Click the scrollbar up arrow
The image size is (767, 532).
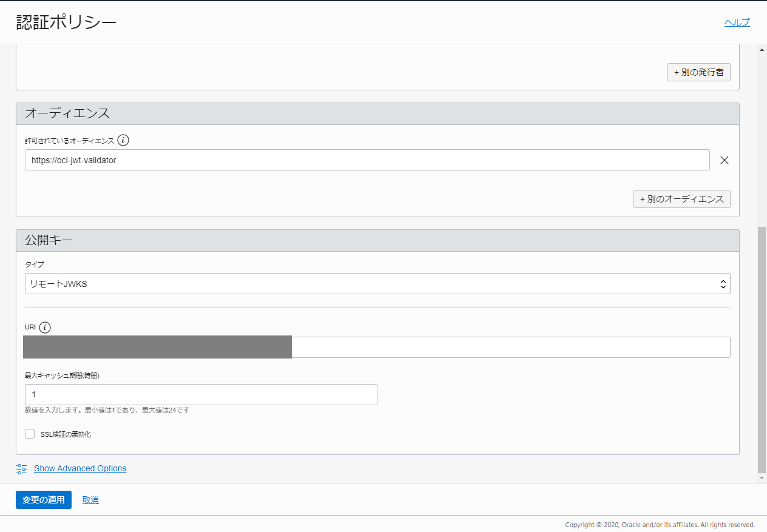click(762, 50)
